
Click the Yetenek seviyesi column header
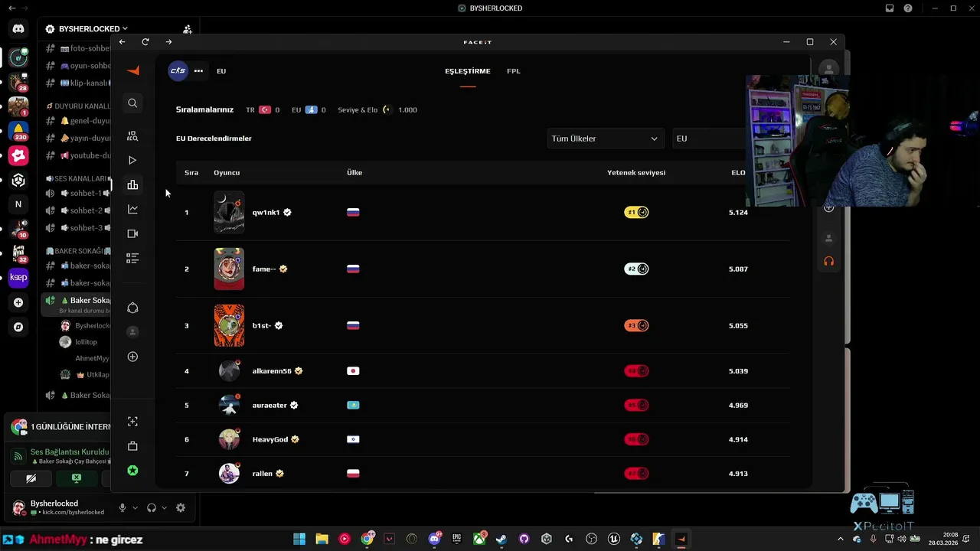[636, 172]
